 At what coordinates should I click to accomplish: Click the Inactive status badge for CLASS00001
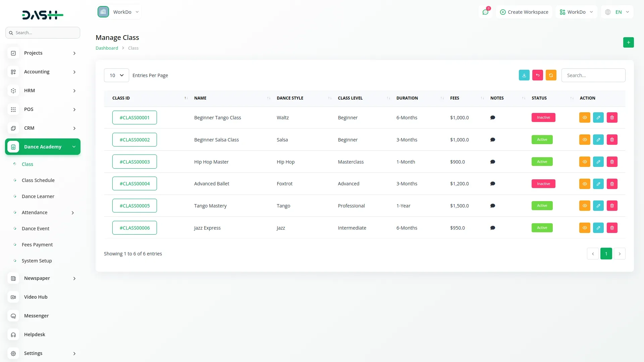543,118
